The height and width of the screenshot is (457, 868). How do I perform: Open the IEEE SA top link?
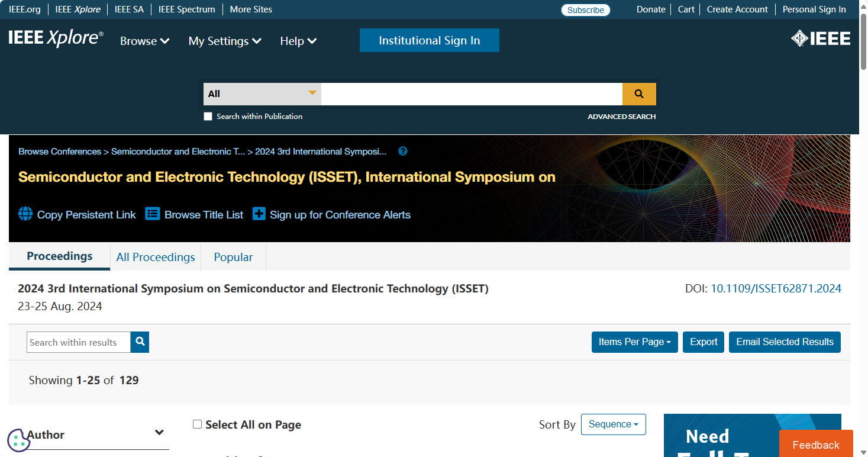129,9
